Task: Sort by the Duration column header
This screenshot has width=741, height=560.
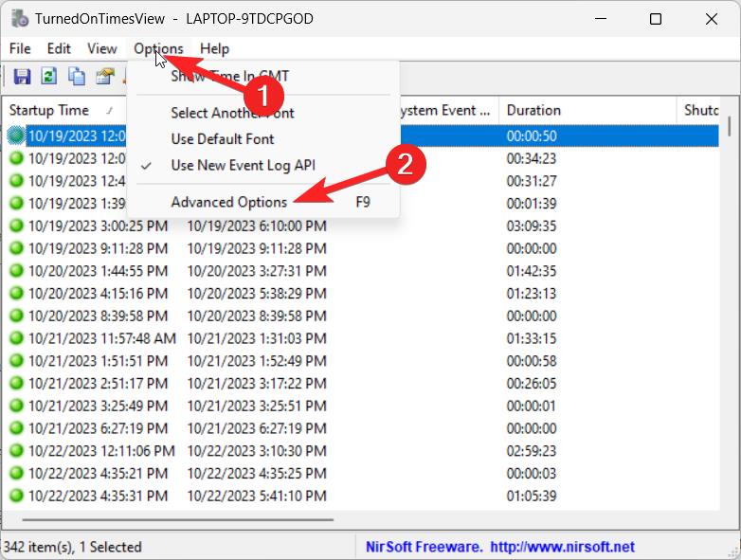Action: click(x=587, y=110)
